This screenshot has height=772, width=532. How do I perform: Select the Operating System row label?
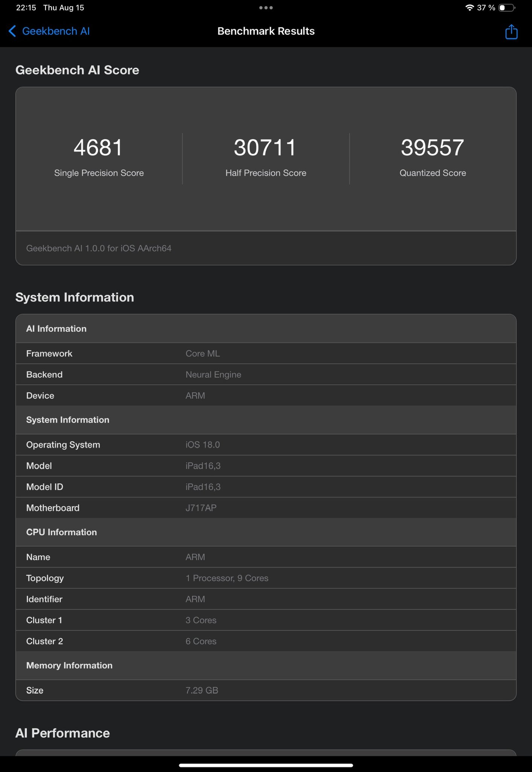[63, 445]
